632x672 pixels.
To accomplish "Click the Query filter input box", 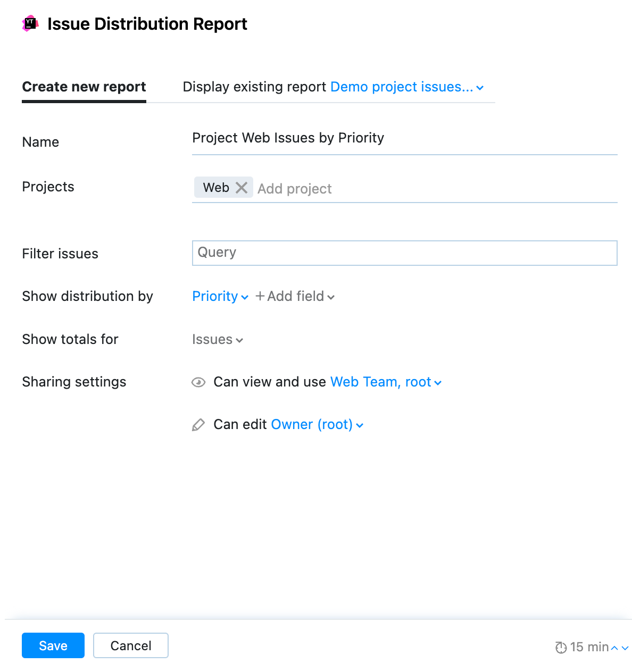I will point(404,253).
